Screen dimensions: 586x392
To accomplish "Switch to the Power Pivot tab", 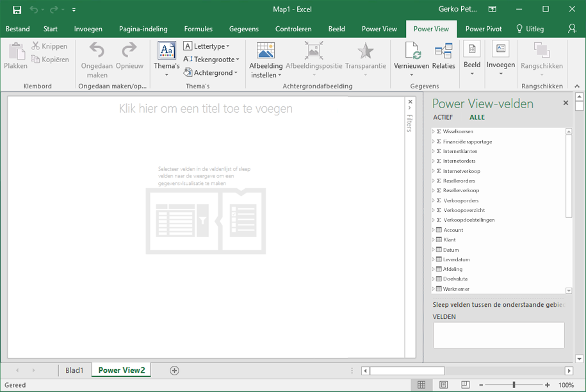I will tap(484, 29).
